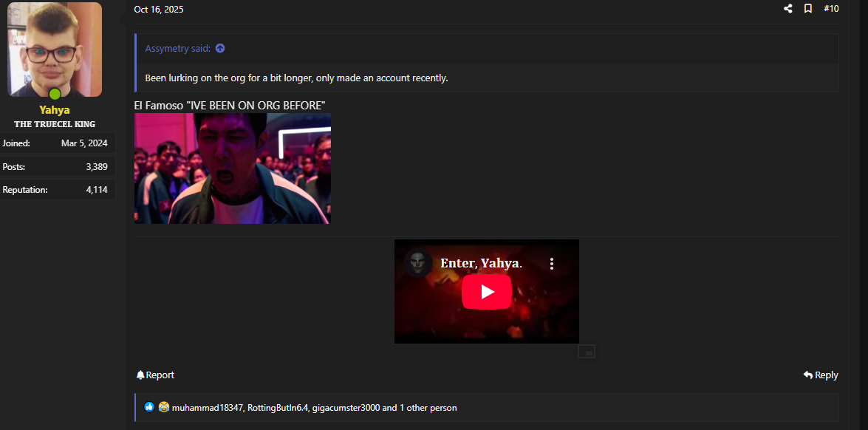Play the embedded YouTube video
The image size is (868, 430).
[x=486, y=292]
